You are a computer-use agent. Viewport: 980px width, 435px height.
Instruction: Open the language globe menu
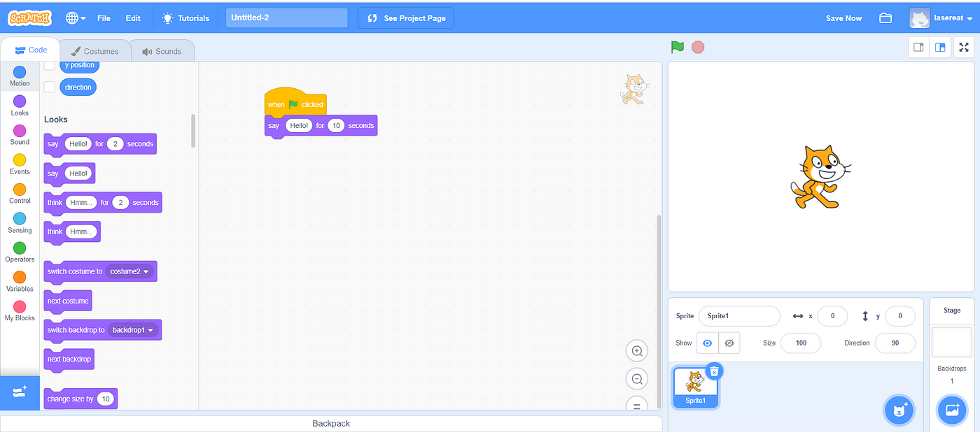click(x=76, y=18)
